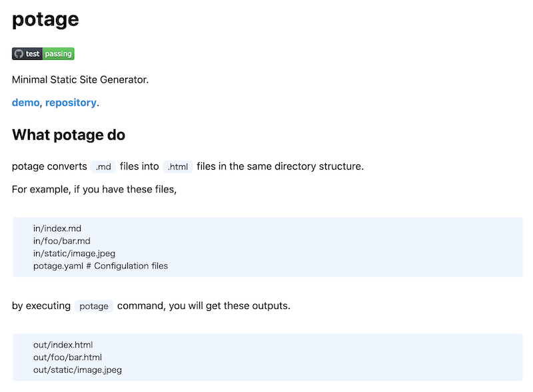Open the demo link
The image size is (533, 392).
coord(25,102)
